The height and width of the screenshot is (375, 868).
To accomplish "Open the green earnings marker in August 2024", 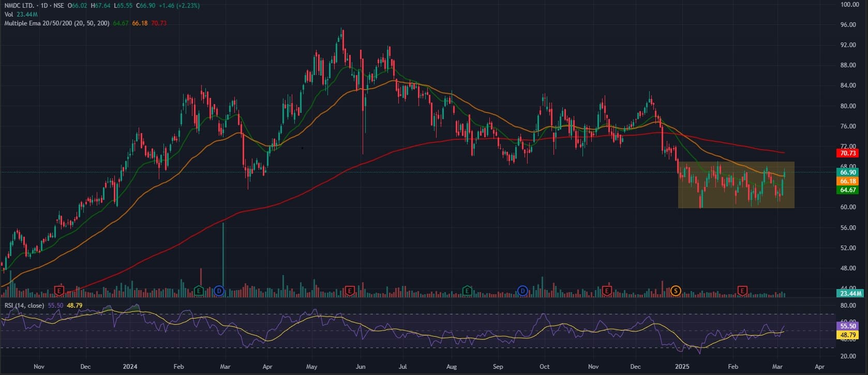I will pyautogui.click(x=467, y=291).
